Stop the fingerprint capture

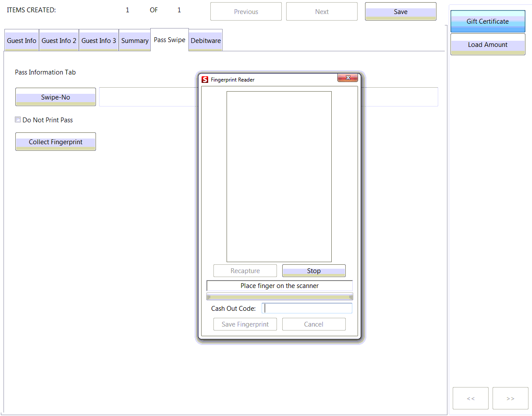click(313, 270)
